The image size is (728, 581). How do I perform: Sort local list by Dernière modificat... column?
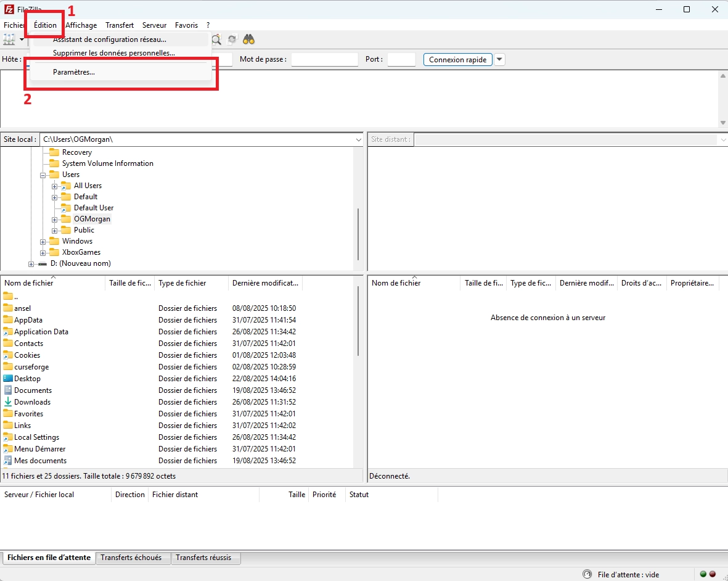point(265,283)
